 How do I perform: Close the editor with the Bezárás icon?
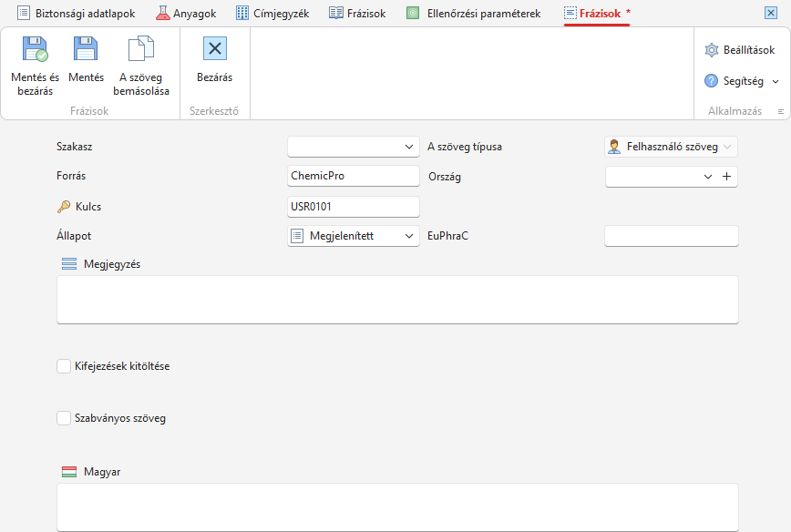pyautogui.click(x=215, y=49)
